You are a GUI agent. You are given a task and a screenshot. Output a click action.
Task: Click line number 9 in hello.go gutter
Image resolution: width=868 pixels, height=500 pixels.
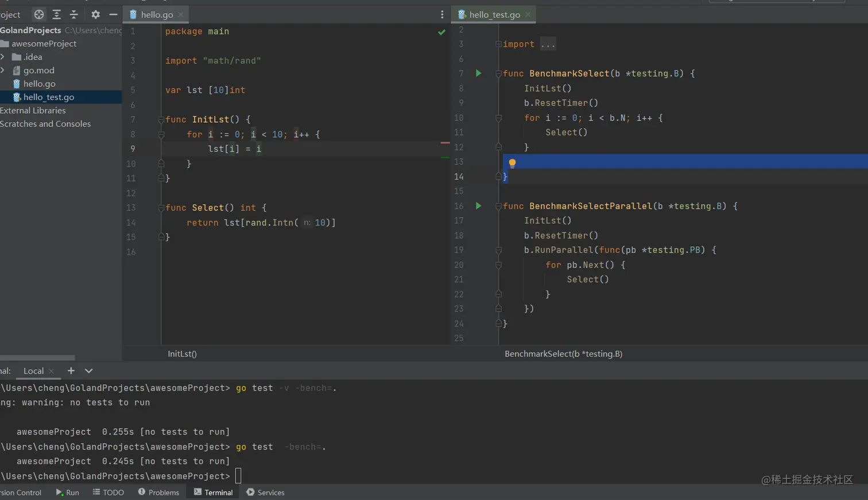(x=133, y=149)
